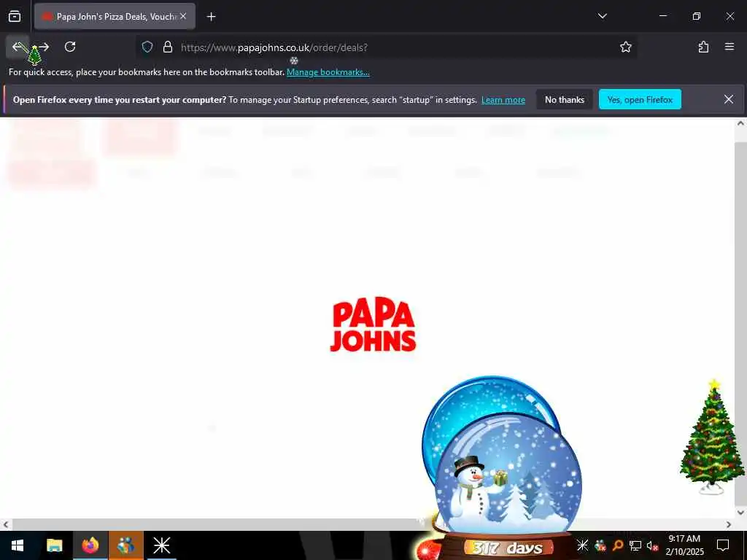Click the asterisk icon in system tray
Image resolution: width=747 pixels, height=560 pixels.
click(582, 545)
